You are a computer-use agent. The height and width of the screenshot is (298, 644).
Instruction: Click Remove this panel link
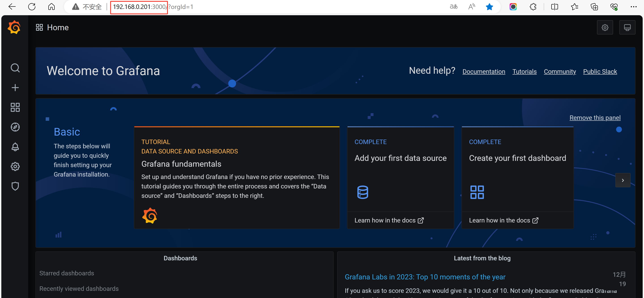[595, 118]
